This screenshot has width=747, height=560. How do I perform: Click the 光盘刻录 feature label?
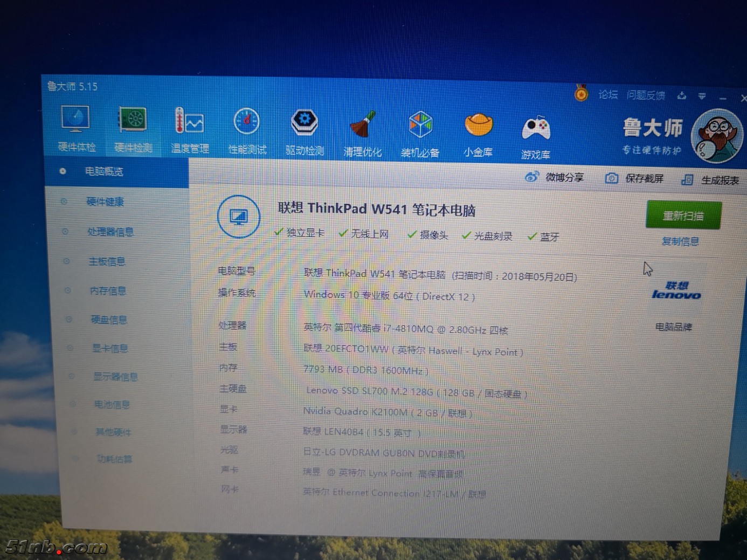[493, 236]
